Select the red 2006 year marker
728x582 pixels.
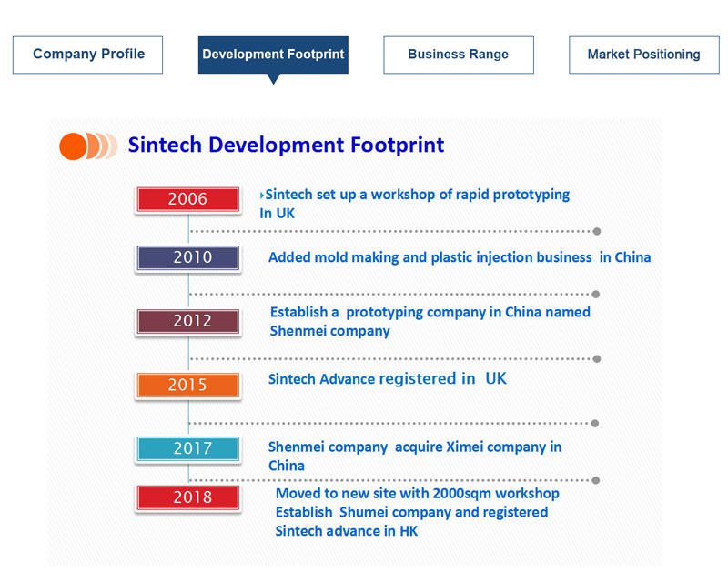[x=188, y=199]
